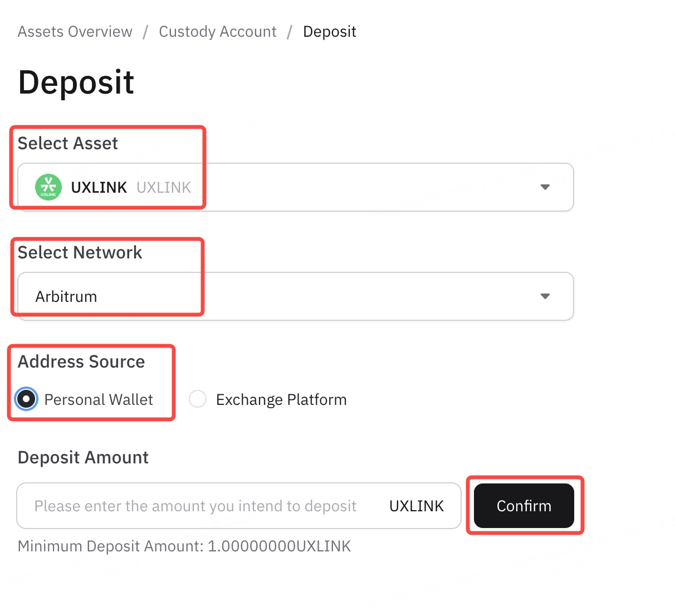Go to Assets Overview breadcrumb

tap(75, 32)
